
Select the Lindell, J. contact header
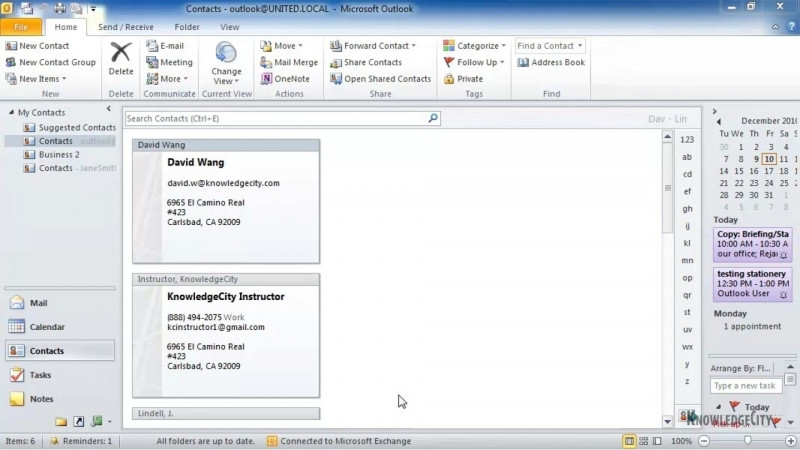tap(226, 413)
